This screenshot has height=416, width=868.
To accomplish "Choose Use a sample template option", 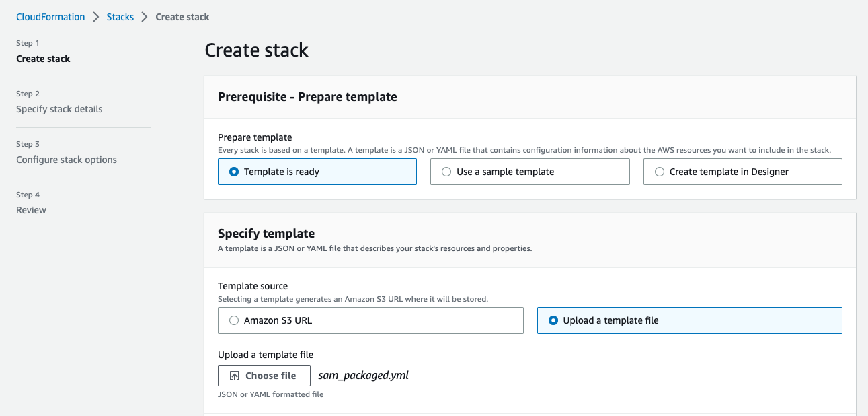I will click(446, 172).
